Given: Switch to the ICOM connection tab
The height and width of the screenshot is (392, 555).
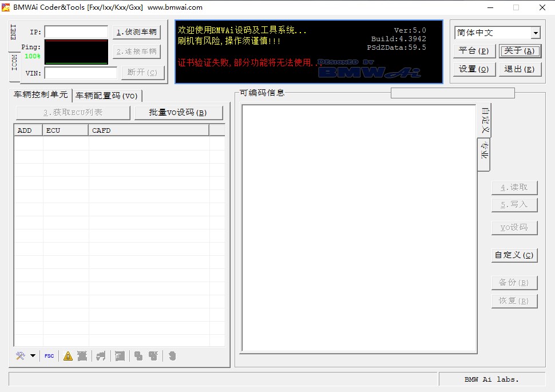Looking at the screenshot, I should click(14, 62).
